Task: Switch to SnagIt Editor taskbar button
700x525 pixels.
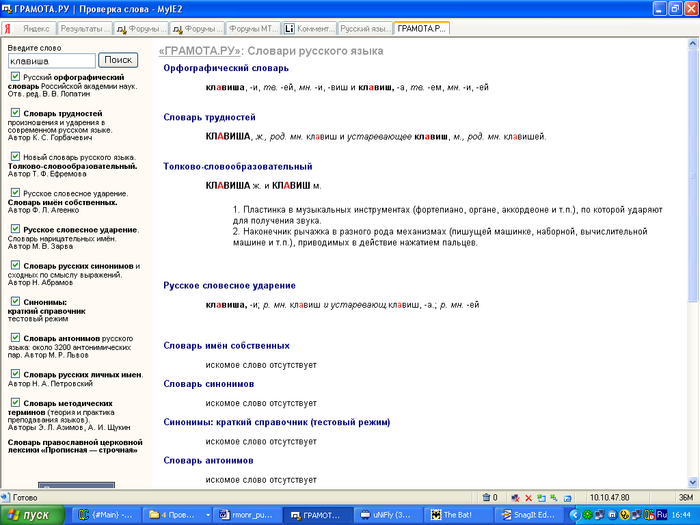Action: point(529,515)
